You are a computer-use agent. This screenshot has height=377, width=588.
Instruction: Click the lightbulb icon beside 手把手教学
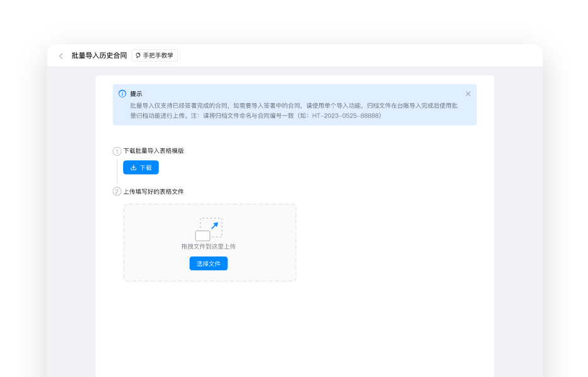tap(138, 55)
